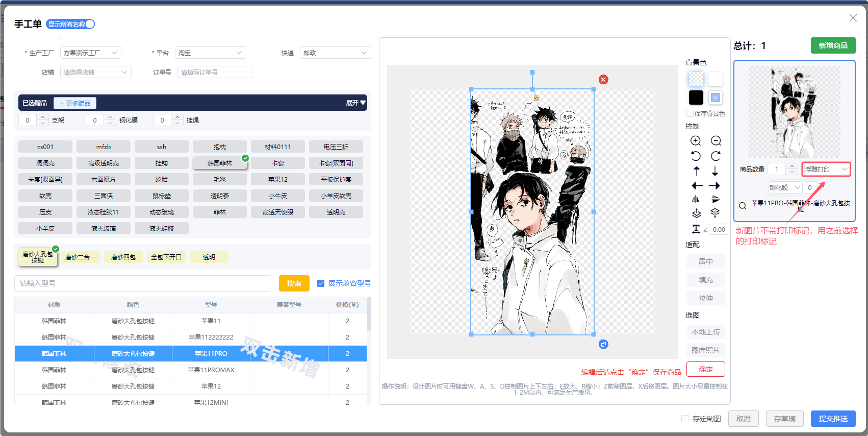
Task: Click the text width tool icon
Action: [696, 229]
